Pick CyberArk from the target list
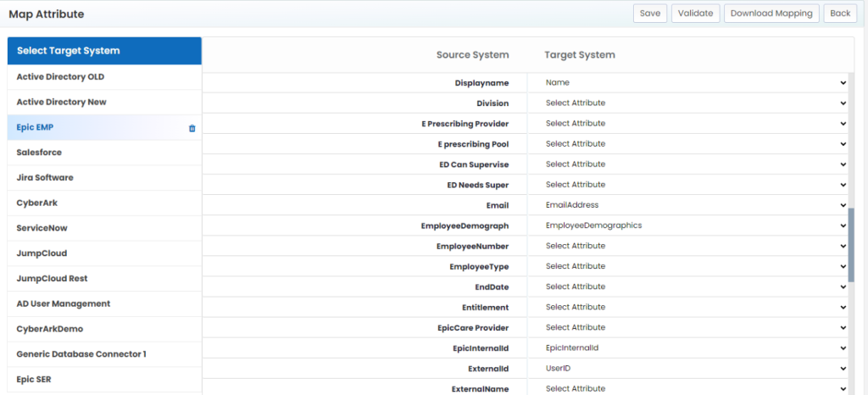Viewport: 868px width, 395px height. [104, 203]
